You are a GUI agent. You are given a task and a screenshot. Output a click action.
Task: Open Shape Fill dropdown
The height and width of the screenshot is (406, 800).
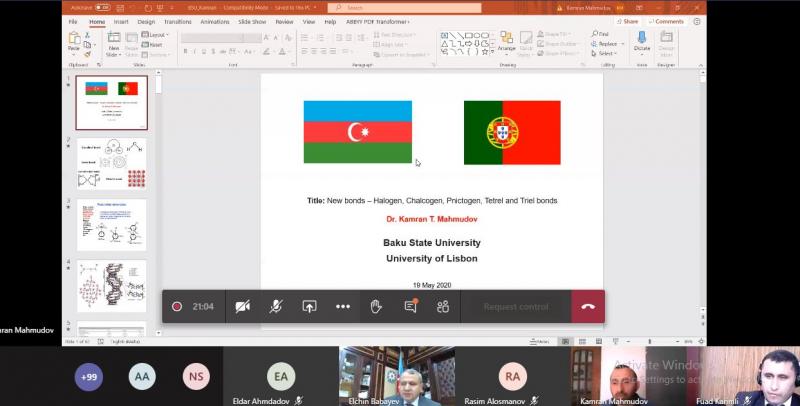click(x=556, y=34)
